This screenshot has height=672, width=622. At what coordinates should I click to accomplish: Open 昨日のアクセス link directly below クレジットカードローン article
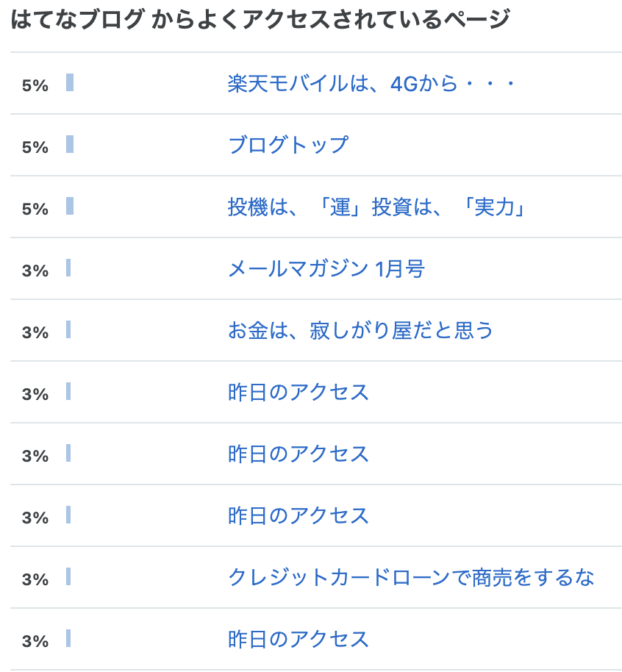pos(299,639)
